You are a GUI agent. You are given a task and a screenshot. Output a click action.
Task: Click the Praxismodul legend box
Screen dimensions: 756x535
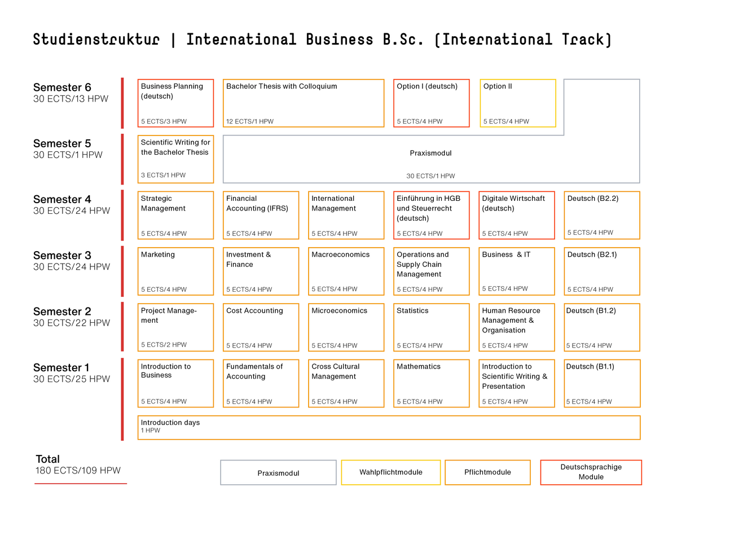click(x=278, y=472)
